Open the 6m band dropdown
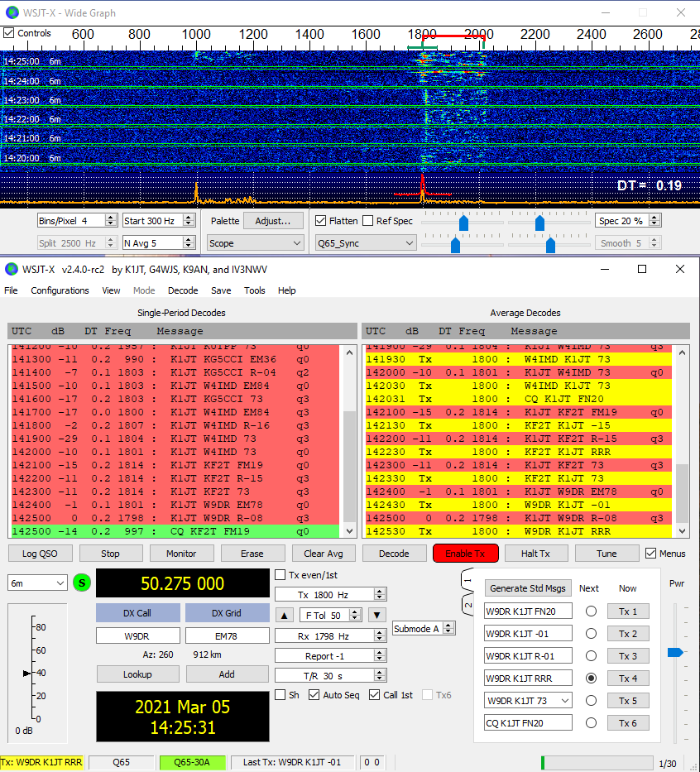 [37, 583]
